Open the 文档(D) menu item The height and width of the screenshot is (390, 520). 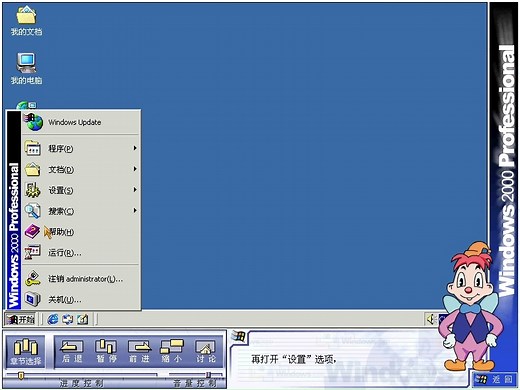[x=81, y=169]
